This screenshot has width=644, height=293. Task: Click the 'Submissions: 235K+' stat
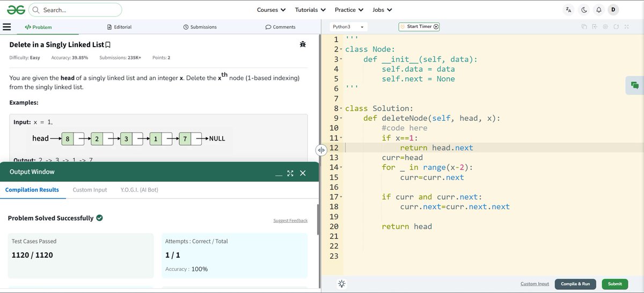click(x=121, y=57)
